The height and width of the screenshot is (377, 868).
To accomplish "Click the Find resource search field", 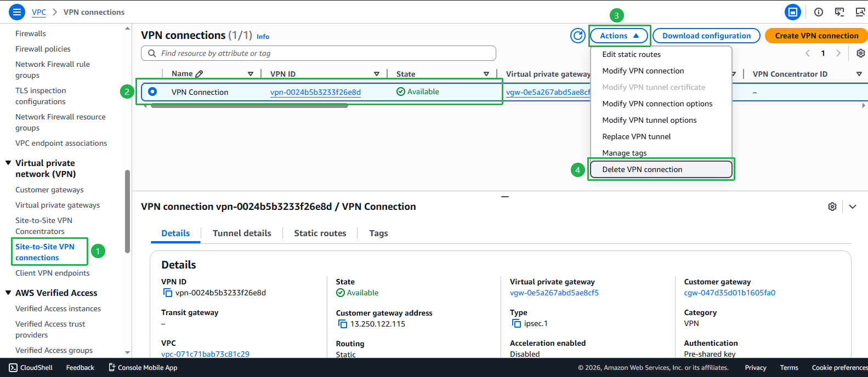I will pyautogui.click(x=319, y=53).
